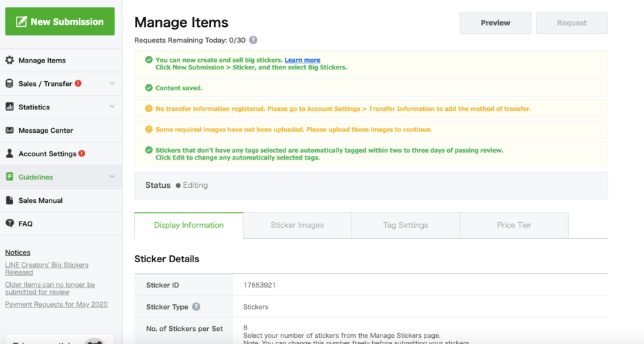Click the Account Settings person icon
The width and height of the screenshot is (644, 344).
pos(10,153)
